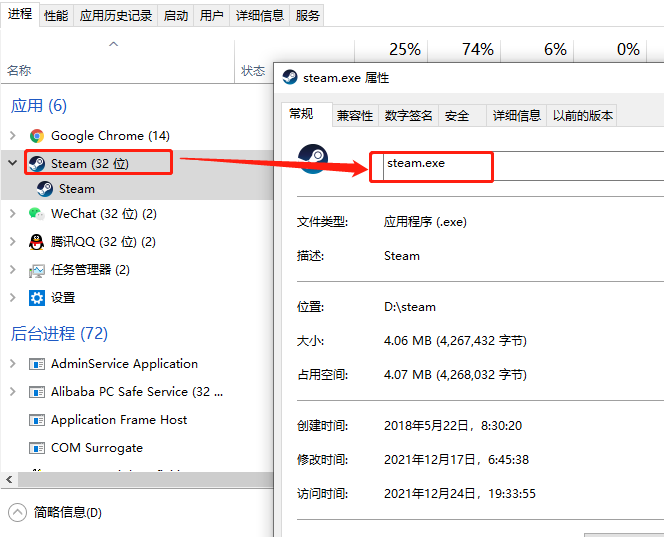Screen dimensions: 664x537
Task: Expand the AdminService Application group
Action: pyautogui.click(x=13, y=364)
